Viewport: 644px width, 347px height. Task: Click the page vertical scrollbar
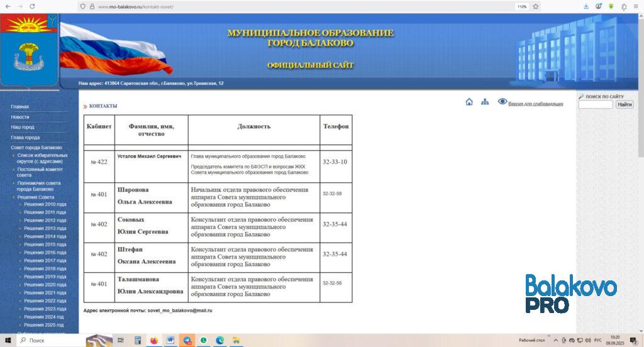click(641, 172)
